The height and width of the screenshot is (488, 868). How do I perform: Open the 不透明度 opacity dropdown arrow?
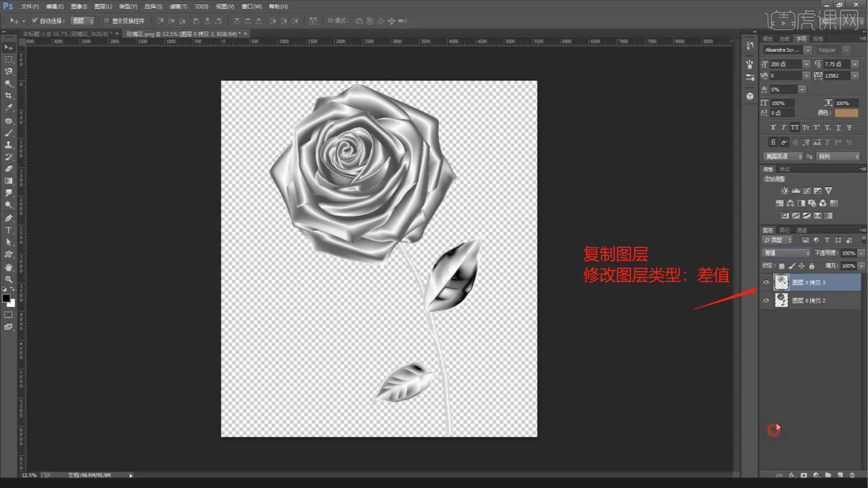862,253
